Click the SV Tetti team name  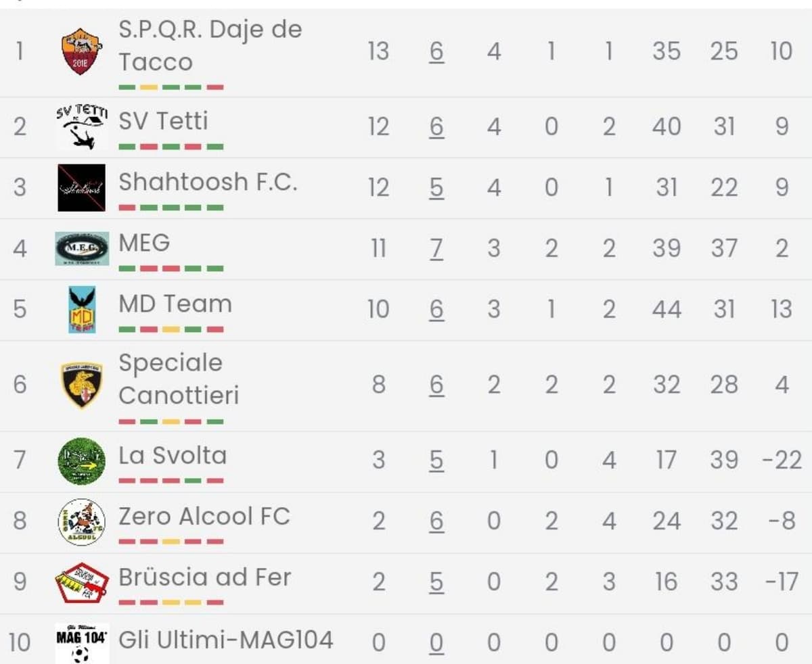163,121
